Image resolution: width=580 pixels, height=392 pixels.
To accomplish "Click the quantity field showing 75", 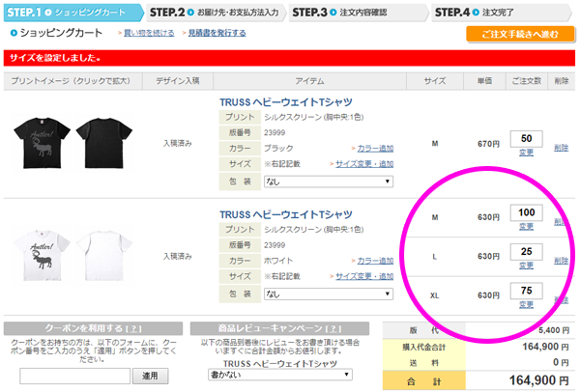I will pyautogui.click(x=527, y=291).
